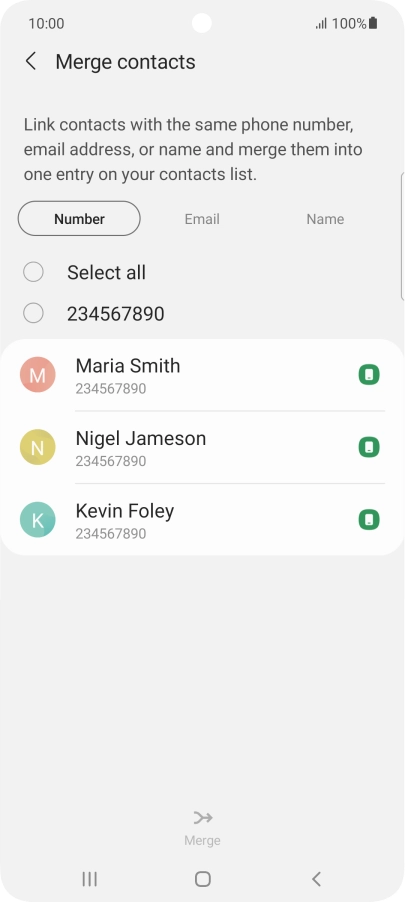Select the Number tab
The height and width of the screenshot is (902, 405).
[x=79, y=219]
